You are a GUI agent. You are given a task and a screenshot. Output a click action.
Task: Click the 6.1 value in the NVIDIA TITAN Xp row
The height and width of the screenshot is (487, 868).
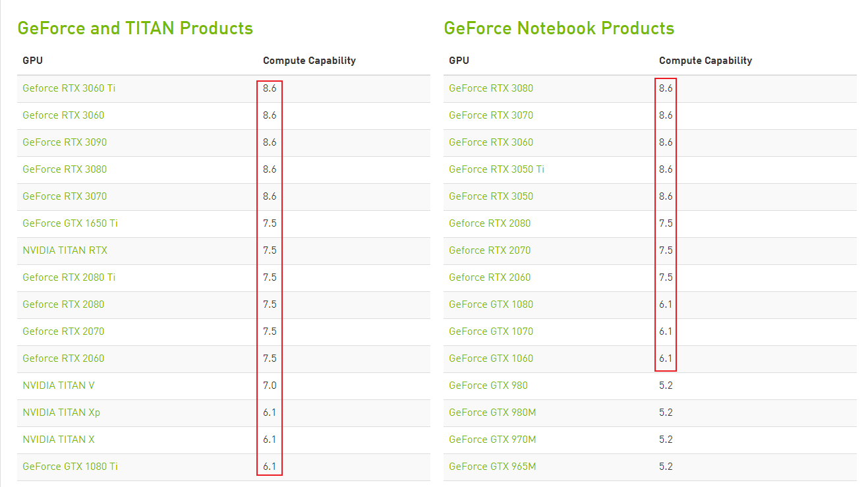click(270, 413)
